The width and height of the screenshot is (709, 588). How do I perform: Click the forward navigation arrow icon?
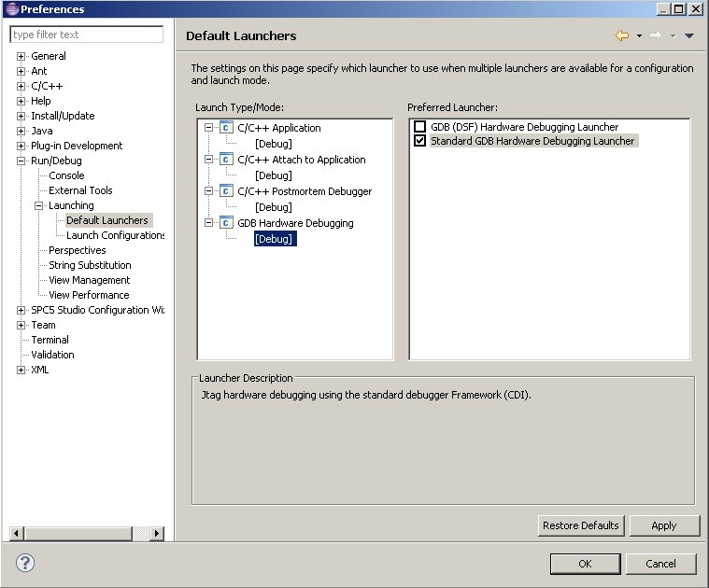655,35
